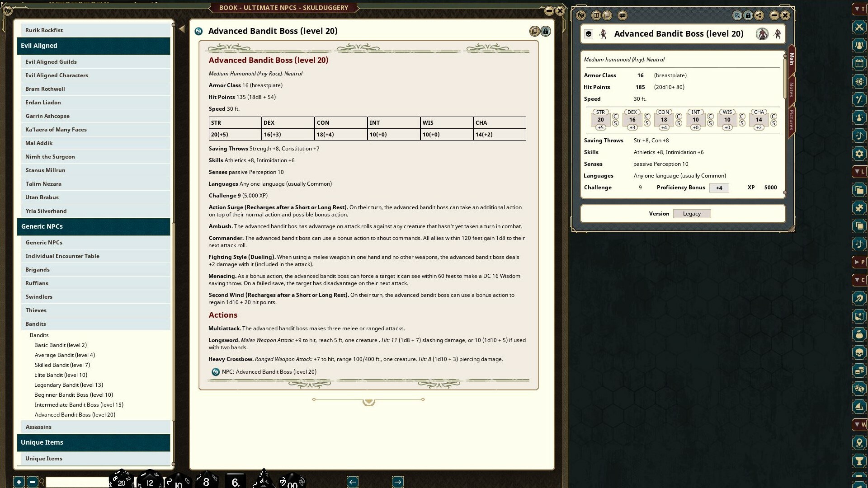
Task: Open the NPC: Advanced Bandit Boss link
Action: (269, 371)
